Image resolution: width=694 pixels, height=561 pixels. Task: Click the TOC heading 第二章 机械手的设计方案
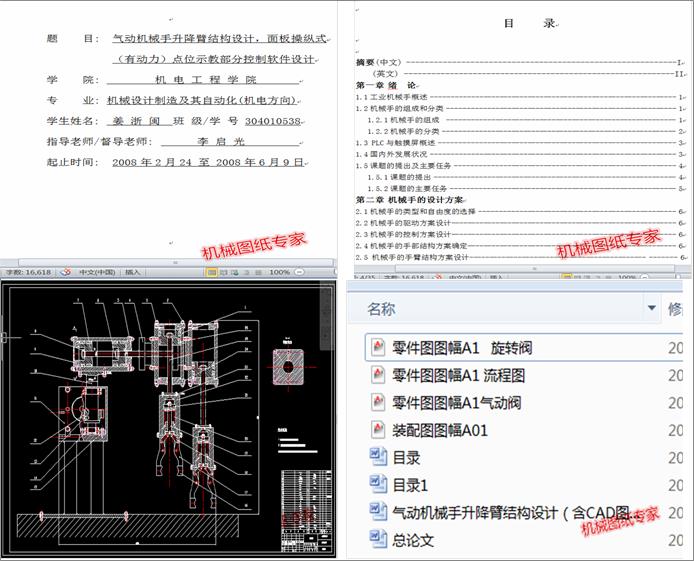409,200
